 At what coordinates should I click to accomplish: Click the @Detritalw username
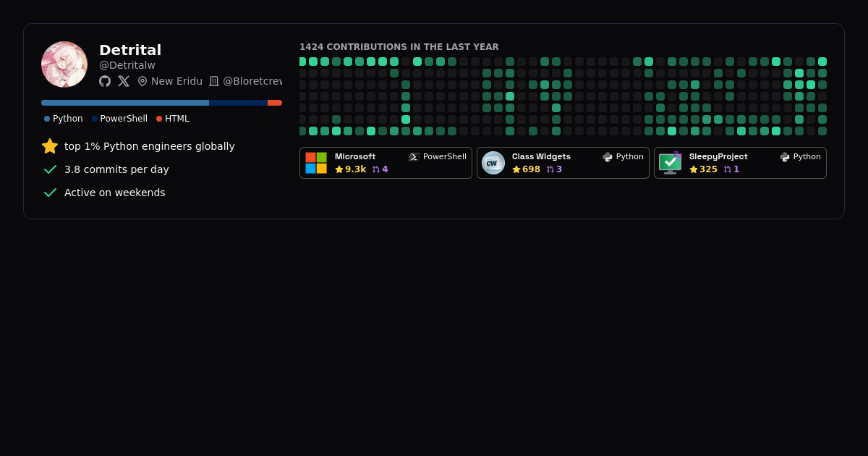[x=127, y=65]
